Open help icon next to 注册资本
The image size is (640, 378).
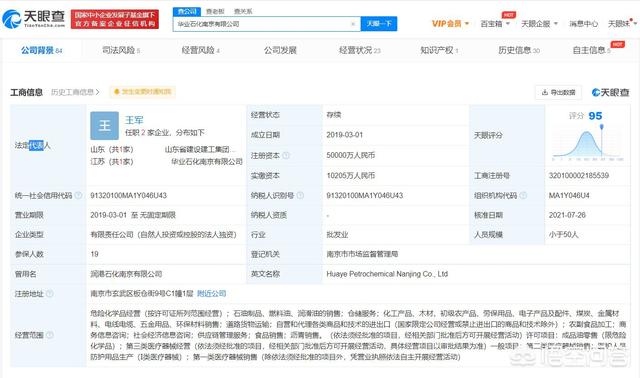click(x=286, y=156)
